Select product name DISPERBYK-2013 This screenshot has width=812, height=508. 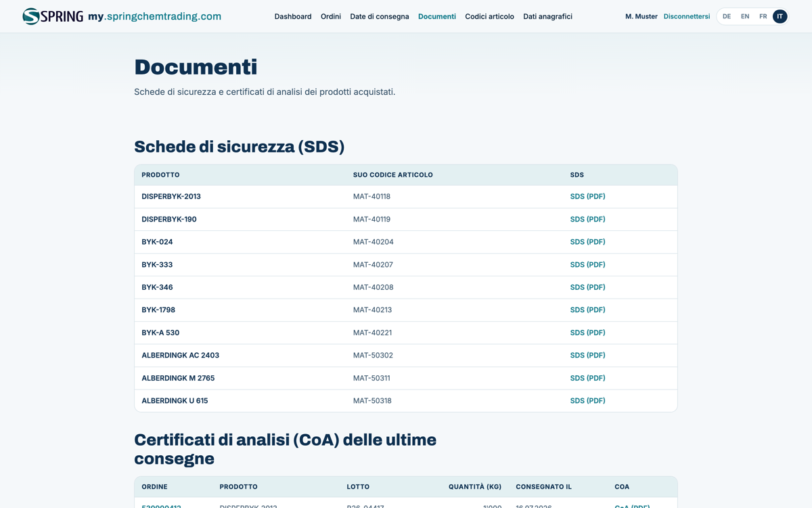pos(171,196)
